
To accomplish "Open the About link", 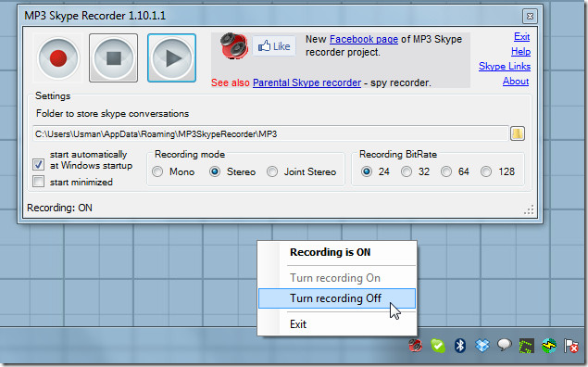I will (516, 81).
